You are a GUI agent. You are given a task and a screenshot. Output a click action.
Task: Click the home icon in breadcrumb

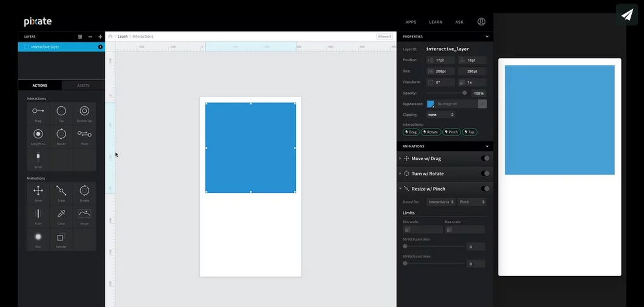[111, 36]
